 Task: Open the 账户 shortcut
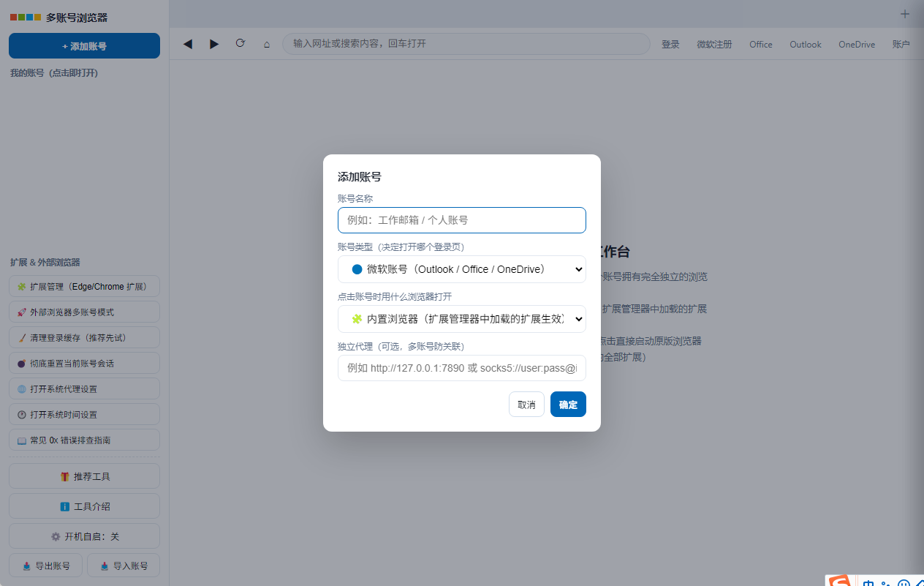tap(901, 45)
